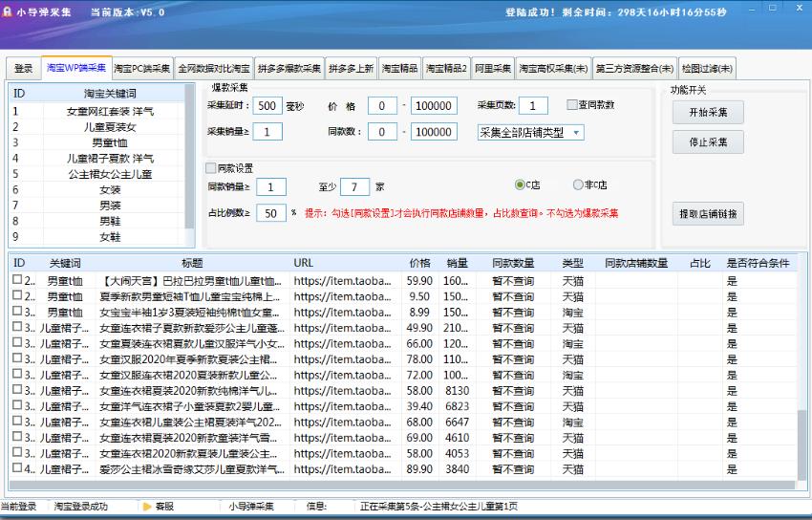Open the 拼多多上新 tab
Viewport: 812px width, 520px height.
point(352,69)
